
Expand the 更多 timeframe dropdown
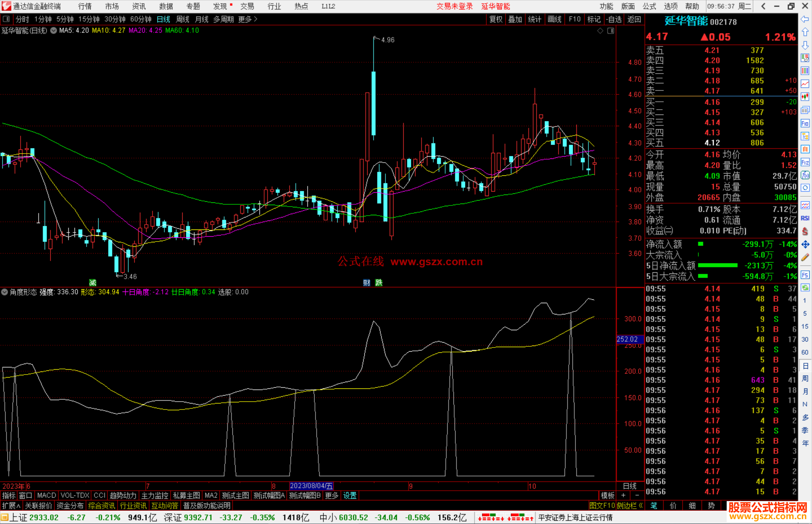247,19
